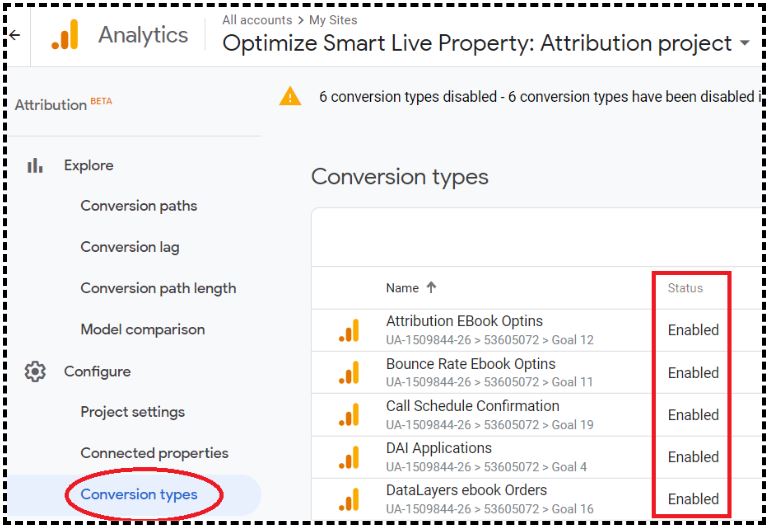
Task: Open the My Sites breadcrumb
Action: (x=333, y=20)
